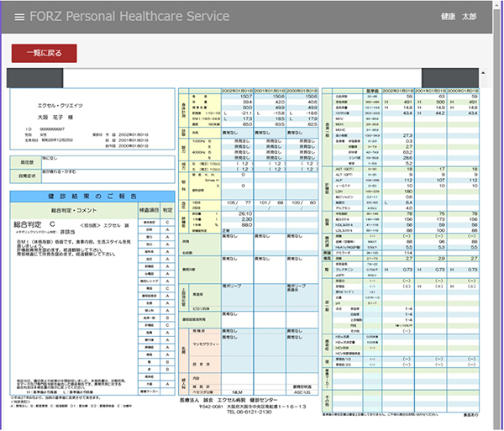Click the 総合判定 C result text

point(42,224)
